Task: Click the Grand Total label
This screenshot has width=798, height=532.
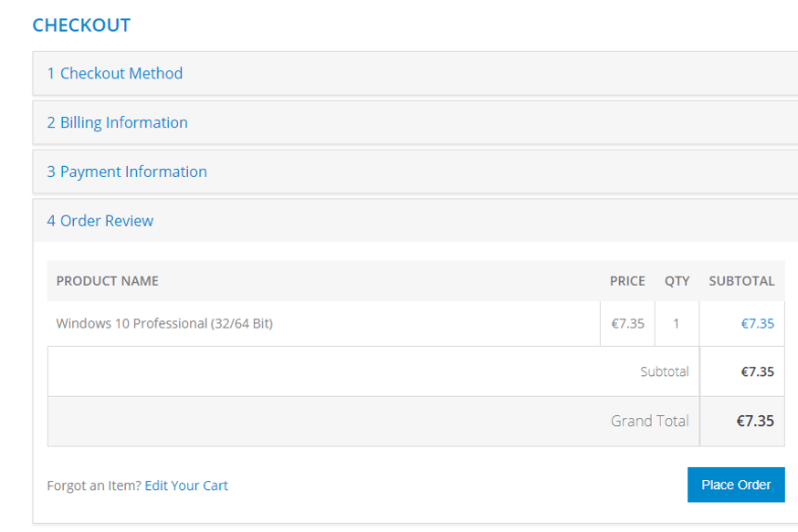Action: (649, 421)
